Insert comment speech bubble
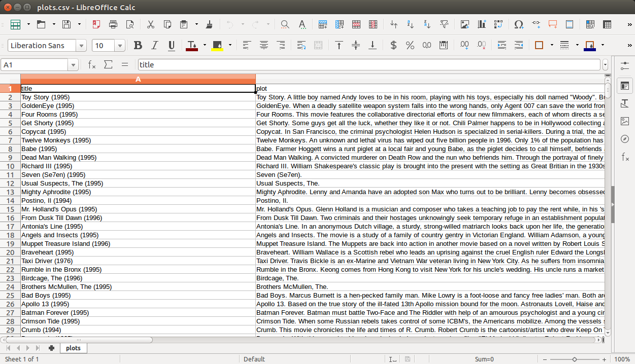 tap(553, 24)
